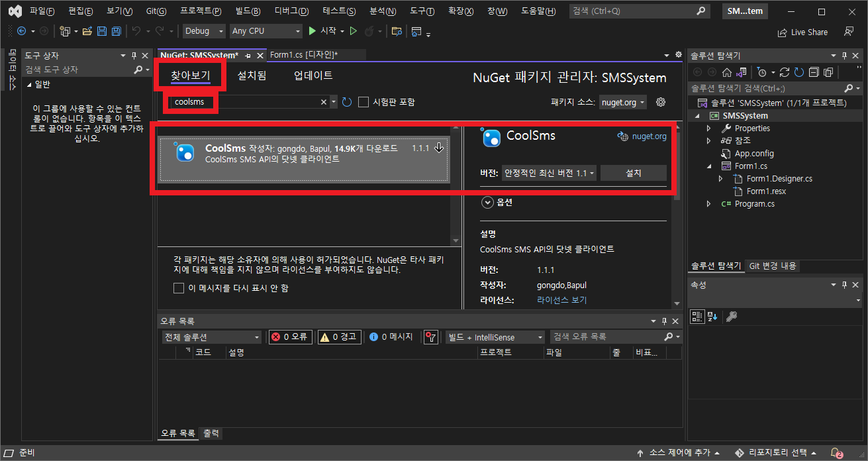
Task: Open Live Share from the toolbar
Action: [802, 32]
